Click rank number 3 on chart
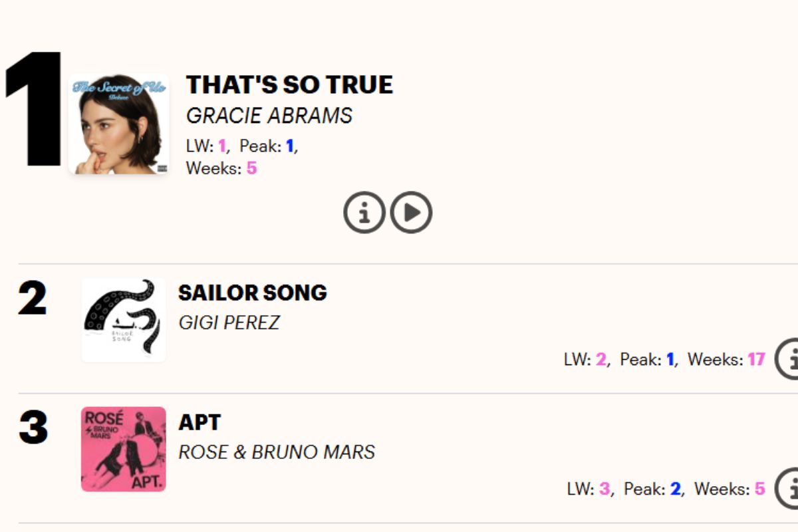The image size is (798, 532). (33, 428)
